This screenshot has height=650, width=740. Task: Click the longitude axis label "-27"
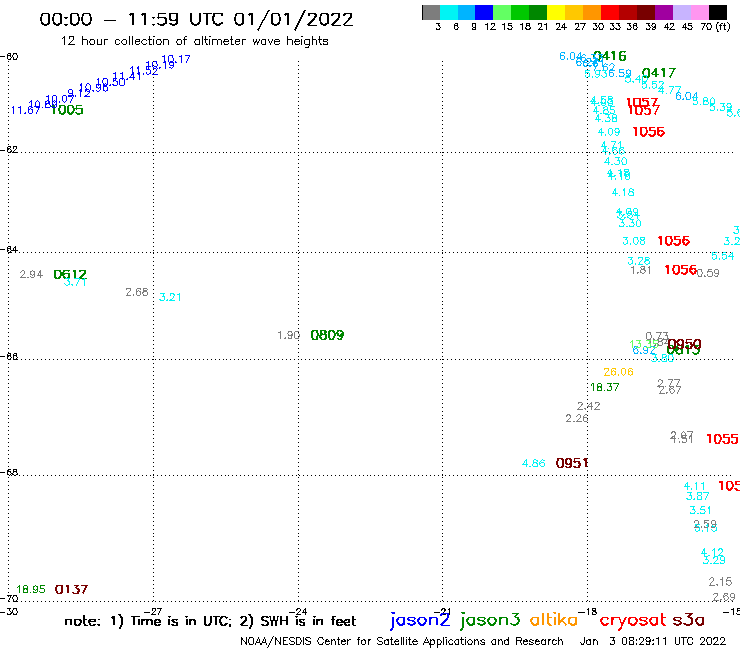pos(154,612)
